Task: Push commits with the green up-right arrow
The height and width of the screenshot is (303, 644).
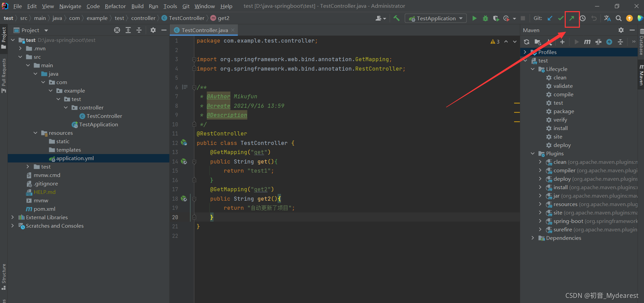Action: 572,18
